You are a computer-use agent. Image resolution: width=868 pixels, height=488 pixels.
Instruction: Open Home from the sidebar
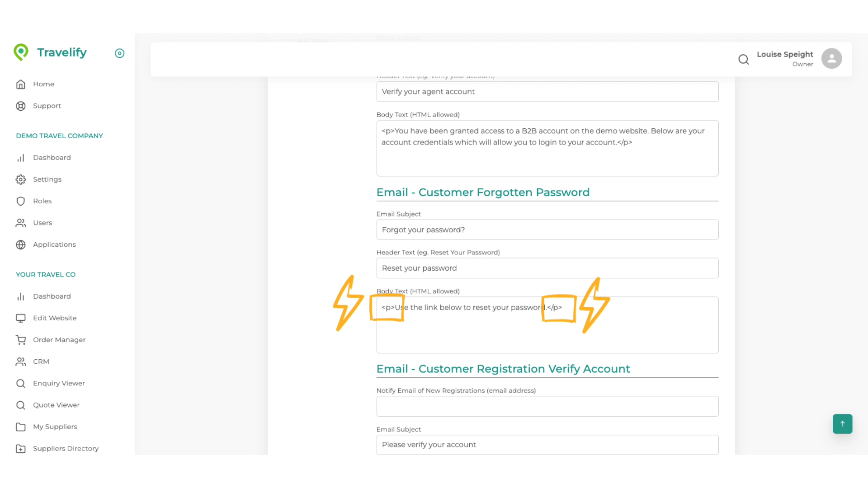point(43,84)
